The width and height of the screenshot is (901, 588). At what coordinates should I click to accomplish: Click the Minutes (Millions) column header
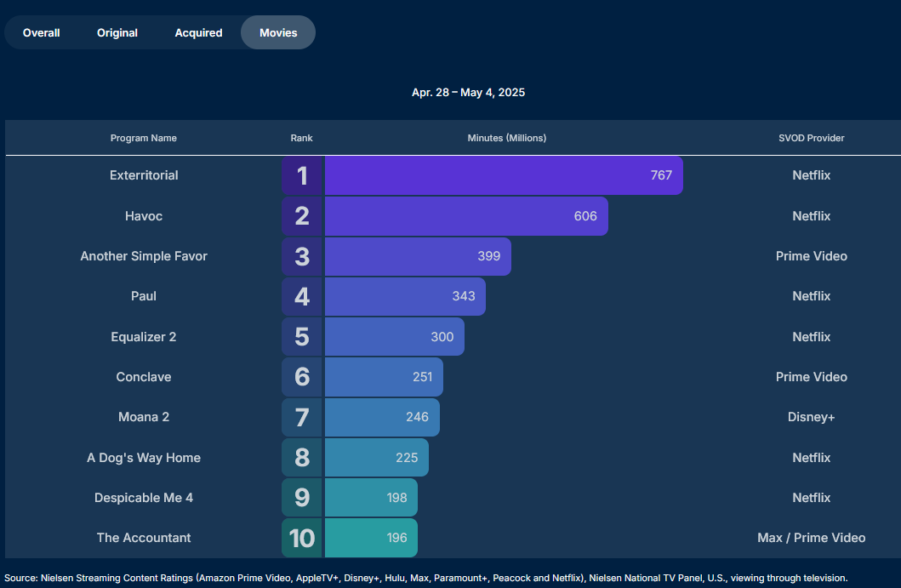tap(507, 138)
